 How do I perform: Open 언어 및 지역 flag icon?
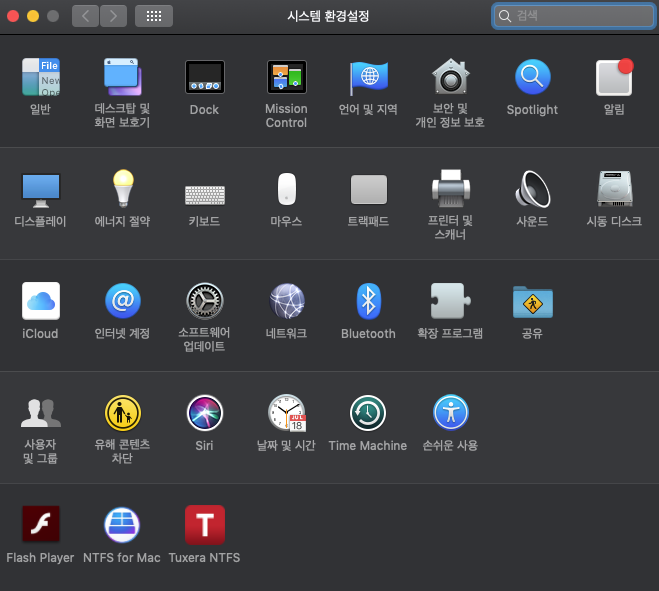pos(369,77)
